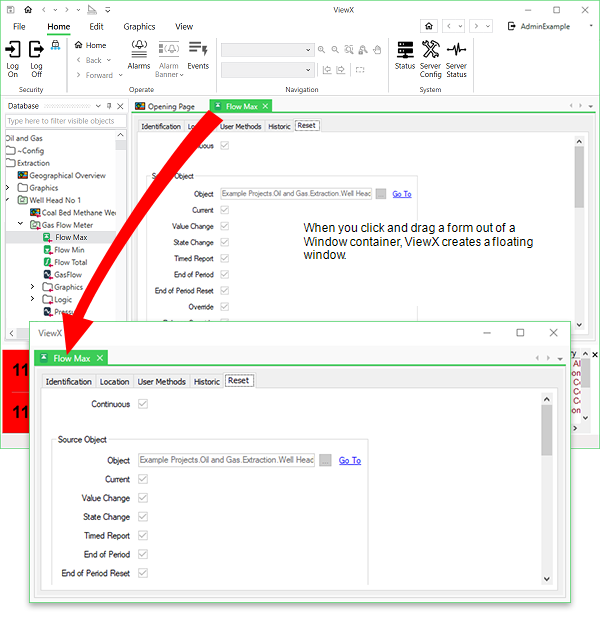Select Flow Min in database tree
Screen dimensions: 600x618
point(69,250)
